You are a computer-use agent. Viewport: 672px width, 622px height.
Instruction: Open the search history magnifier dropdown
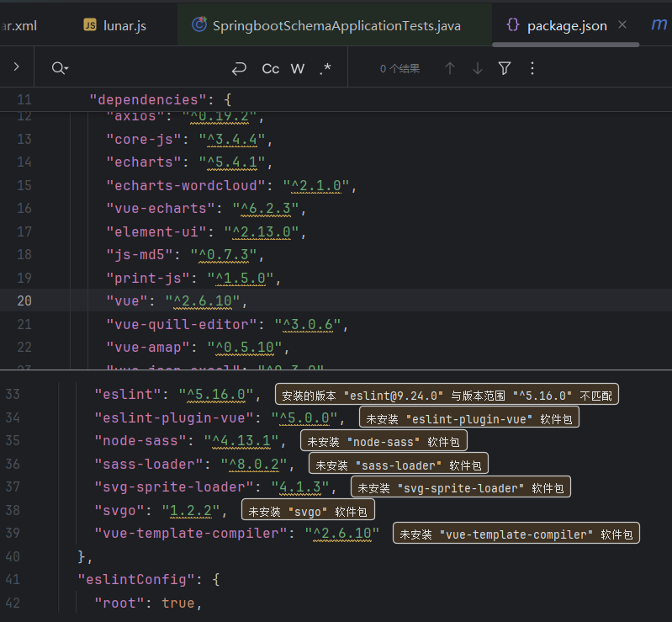60,68
